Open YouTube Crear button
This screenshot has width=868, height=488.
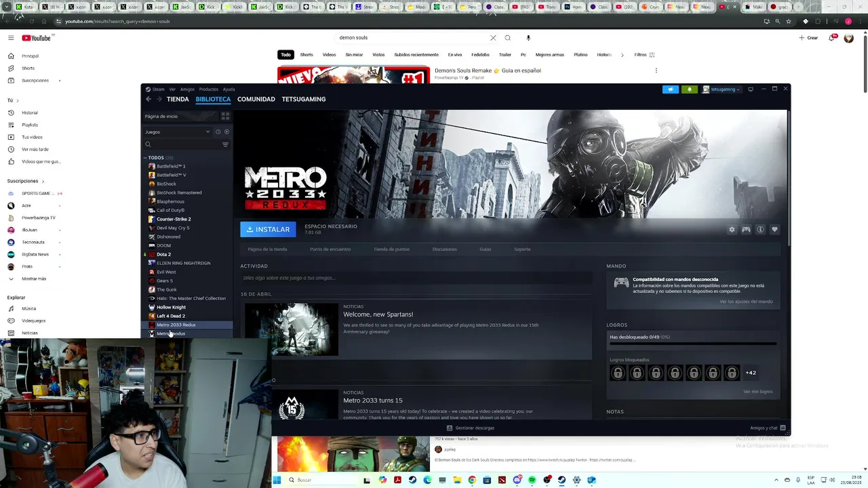[808, 38]
